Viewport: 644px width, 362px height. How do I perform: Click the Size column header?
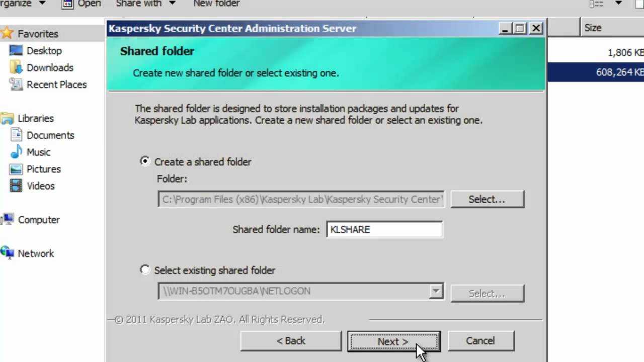tap(611, 28)
